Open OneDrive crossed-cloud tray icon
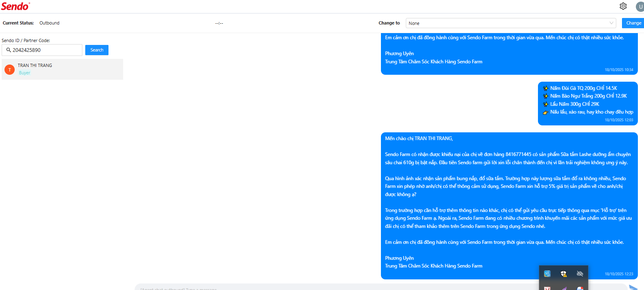Screen dimensions: 644x290 click(x=580, y=274)
